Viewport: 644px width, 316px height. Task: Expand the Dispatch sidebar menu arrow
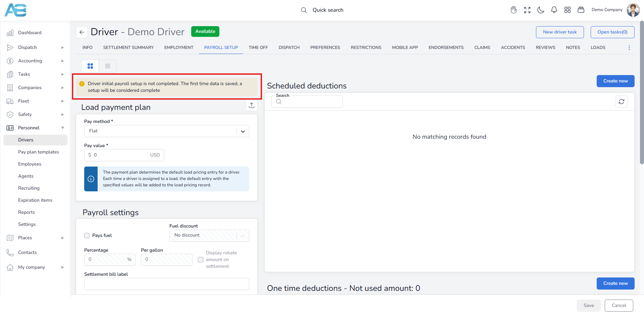click(62, 48)
